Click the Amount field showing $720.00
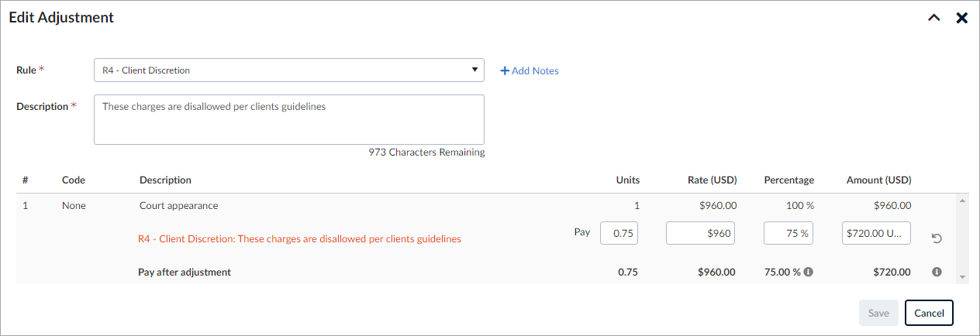Viewport: 980px width, 336px height. [x=876, y=233]
